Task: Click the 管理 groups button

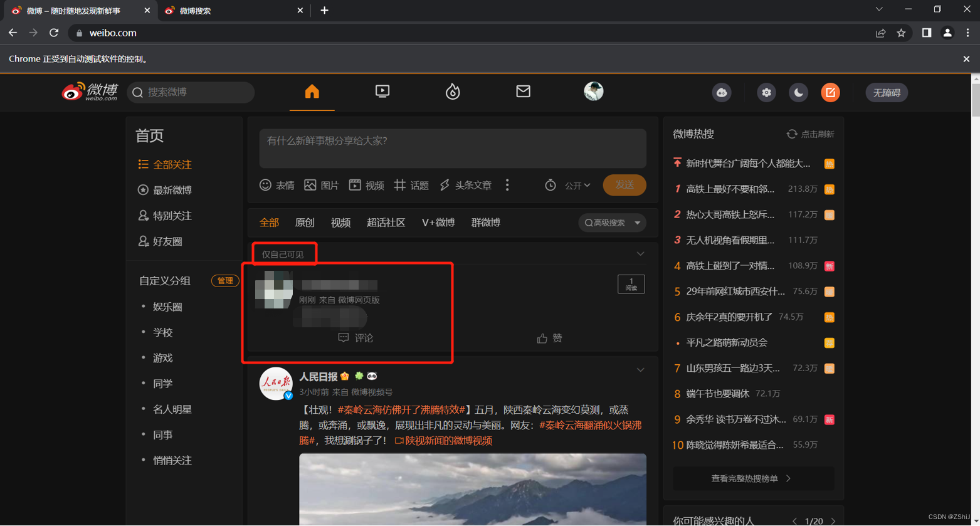Action: pos(225,281)
